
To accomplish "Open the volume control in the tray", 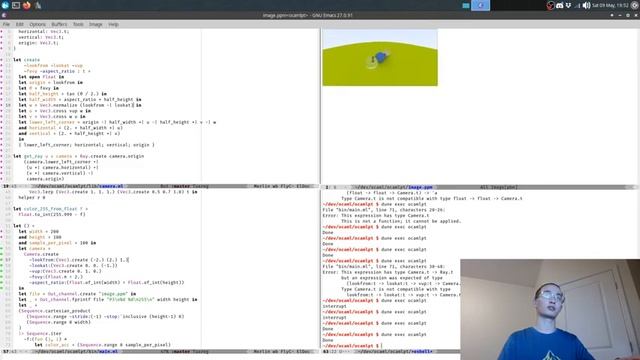I will [587, 5].
